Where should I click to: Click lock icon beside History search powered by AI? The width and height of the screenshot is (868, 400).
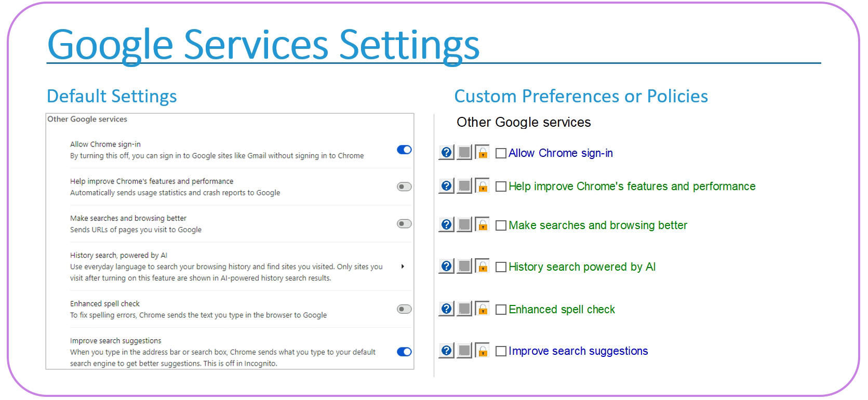(483, 266)
